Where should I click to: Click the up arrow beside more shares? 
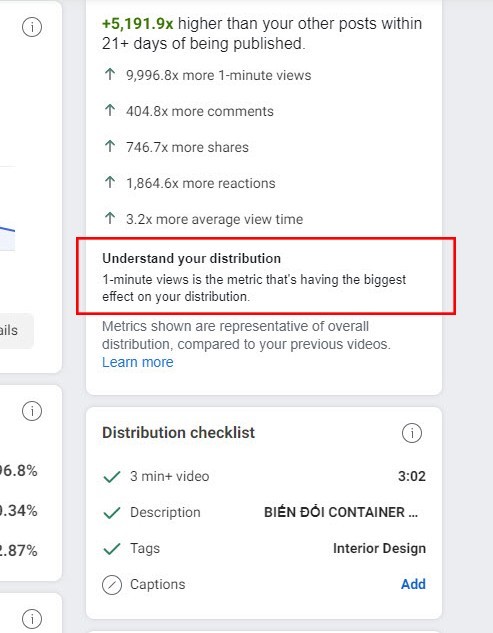[110, 146]
